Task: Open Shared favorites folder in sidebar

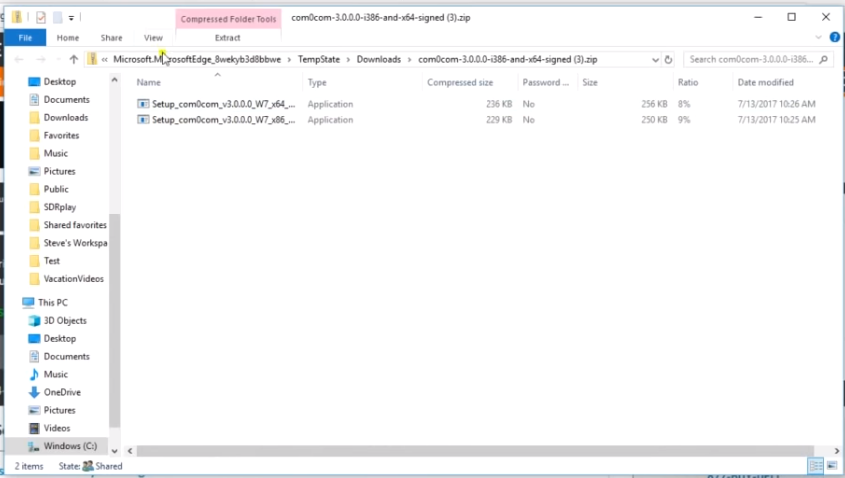Action: [75, 225]
